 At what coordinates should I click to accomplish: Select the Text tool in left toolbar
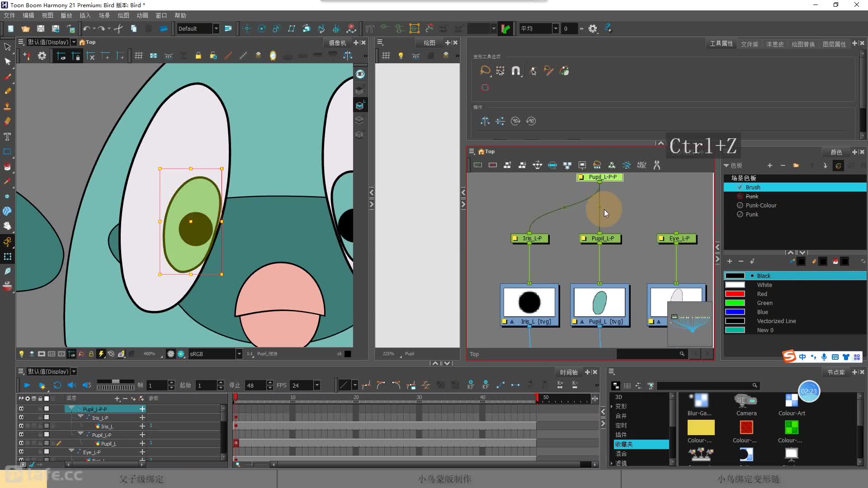point(7,136)
